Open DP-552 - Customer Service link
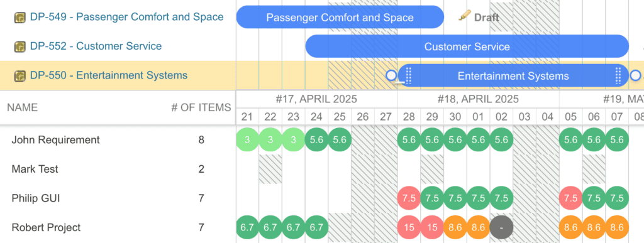 coord(96,46)
